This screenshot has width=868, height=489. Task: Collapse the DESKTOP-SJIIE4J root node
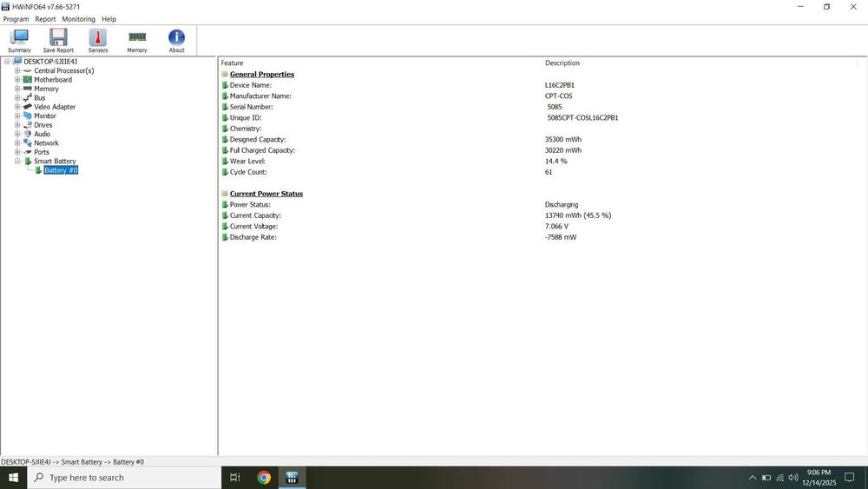pos(7,62)
